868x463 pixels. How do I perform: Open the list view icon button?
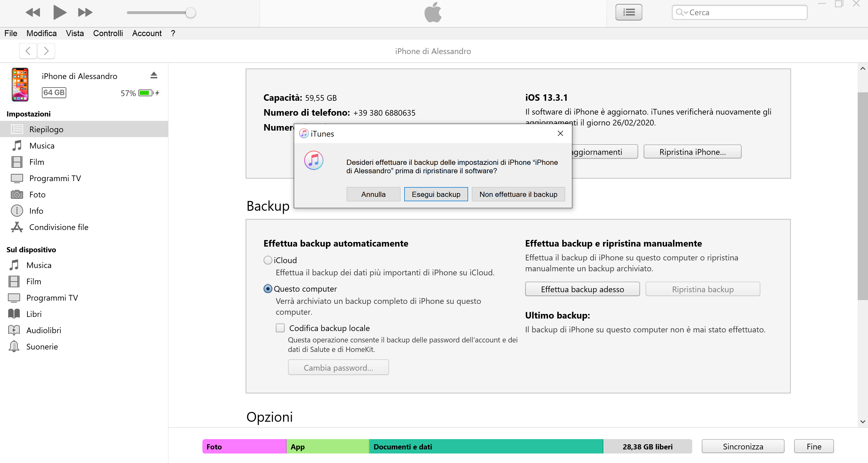[x=628, y=12]
